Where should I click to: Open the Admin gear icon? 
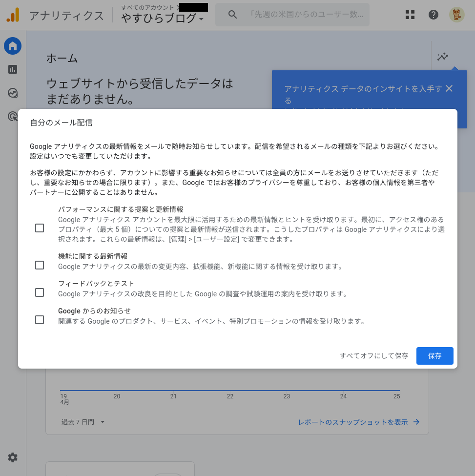pyautogui.click(x=13, y=457)
